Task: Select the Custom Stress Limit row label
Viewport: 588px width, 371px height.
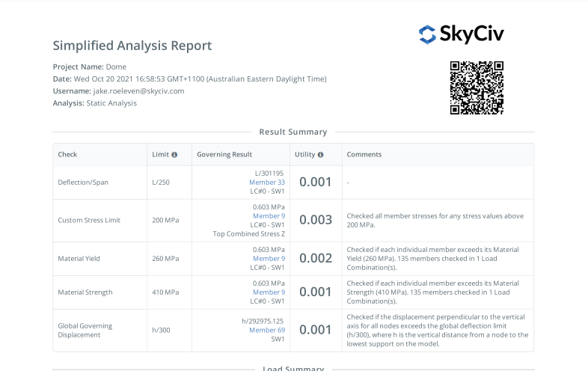Action: (89, 221)
